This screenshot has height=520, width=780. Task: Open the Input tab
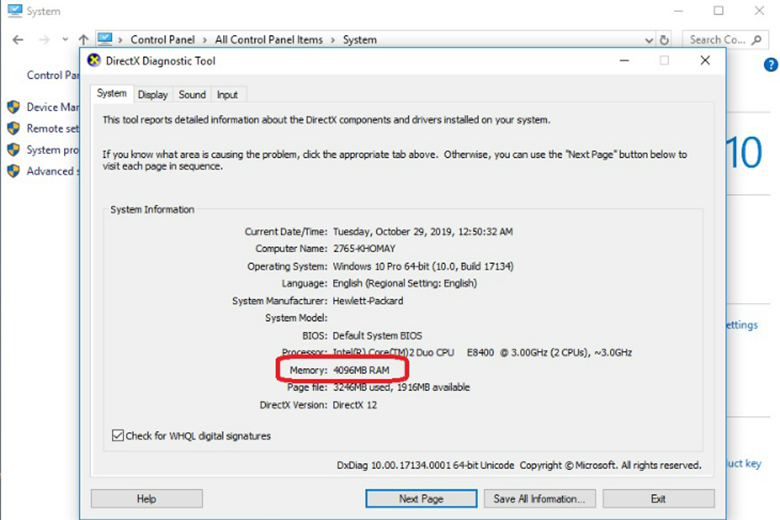point(228,95)
